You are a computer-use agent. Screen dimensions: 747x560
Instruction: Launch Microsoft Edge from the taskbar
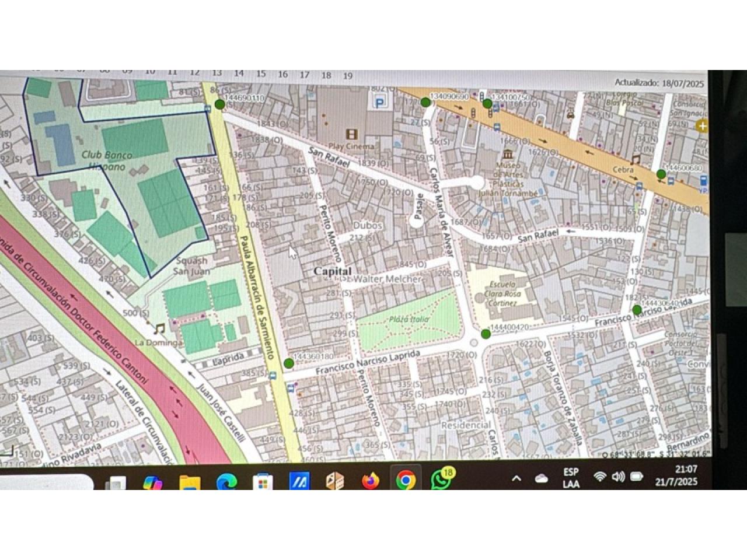tap(226, 482)
